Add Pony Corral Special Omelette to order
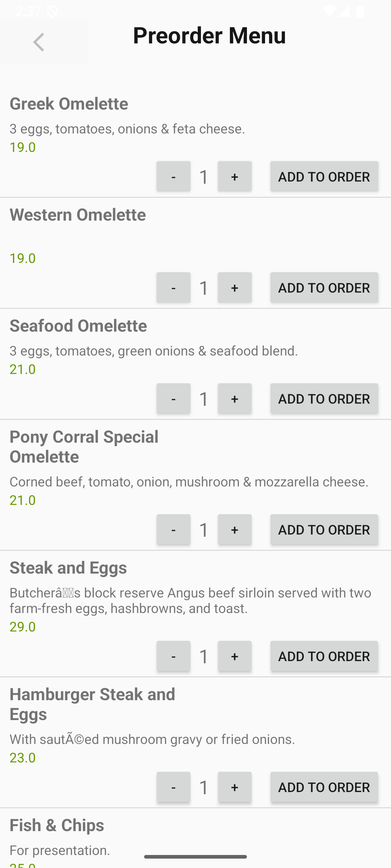This screenshot has height=868, width=391. [324, 529]
